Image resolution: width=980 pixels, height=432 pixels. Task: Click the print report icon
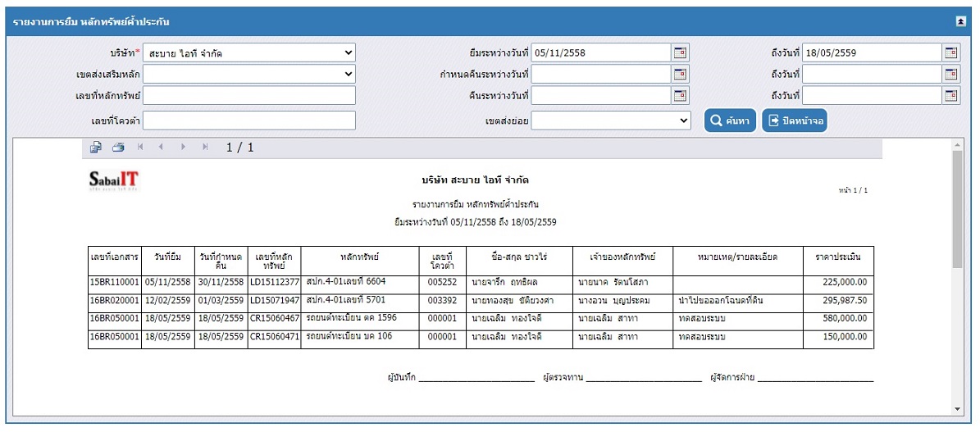coord(118,148)
